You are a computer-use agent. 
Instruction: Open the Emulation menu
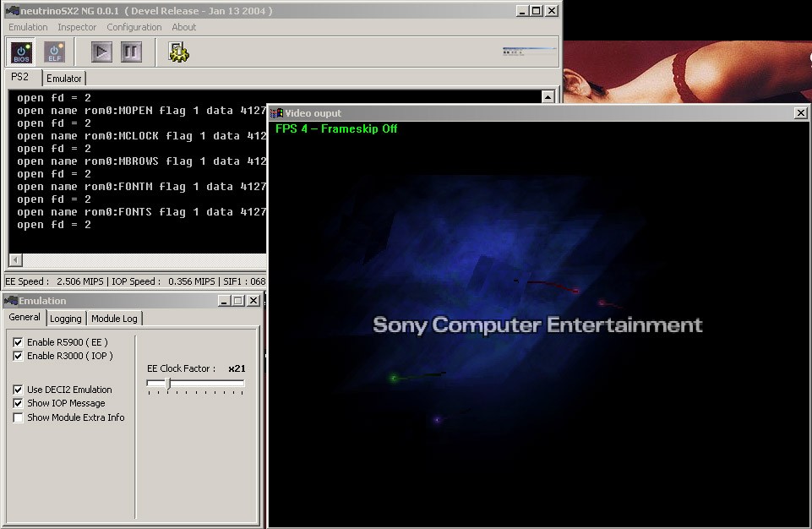28,27
